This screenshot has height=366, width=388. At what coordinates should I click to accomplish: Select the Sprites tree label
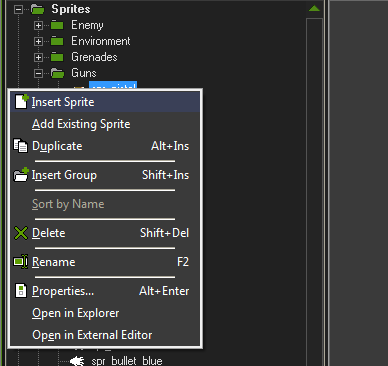71,9
